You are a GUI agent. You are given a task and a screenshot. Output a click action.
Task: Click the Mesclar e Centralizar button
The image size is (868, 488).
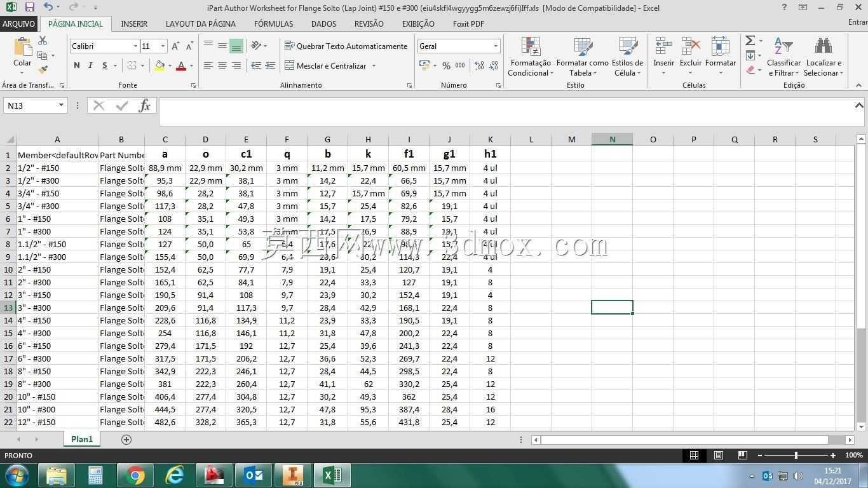coord(326,65)
